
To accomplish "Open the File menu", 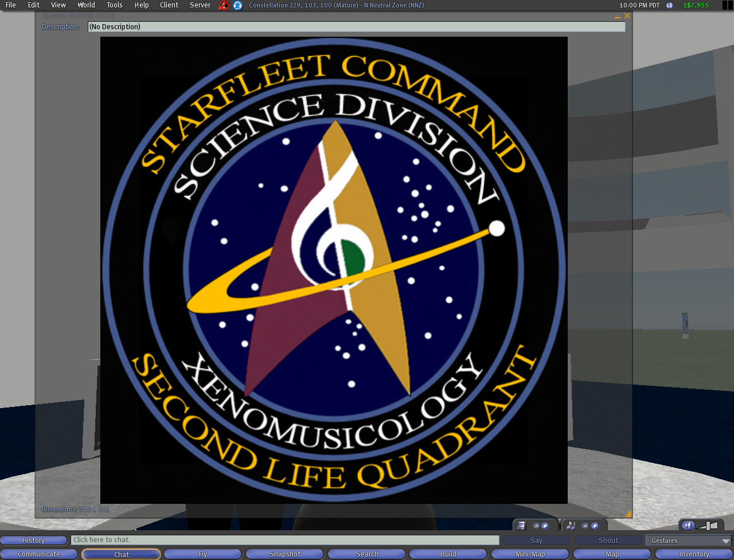I will pos(11,5).
